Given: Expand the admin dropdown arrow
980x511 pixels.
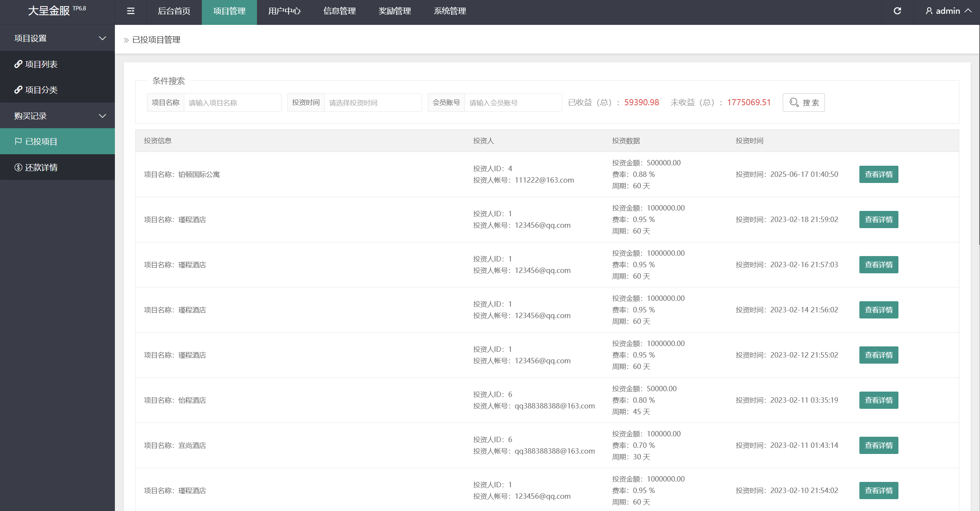Looking at the screenshot, I should click(x=969, y=11).
